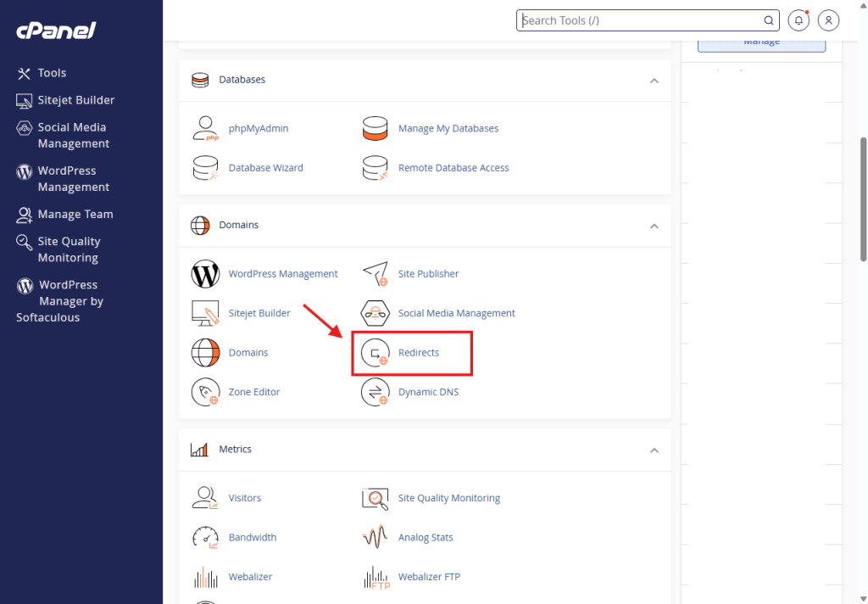This screenshot has width=868, height=604.
Task: Open the phpMyAdmin icon
Action: pos(205,129)
